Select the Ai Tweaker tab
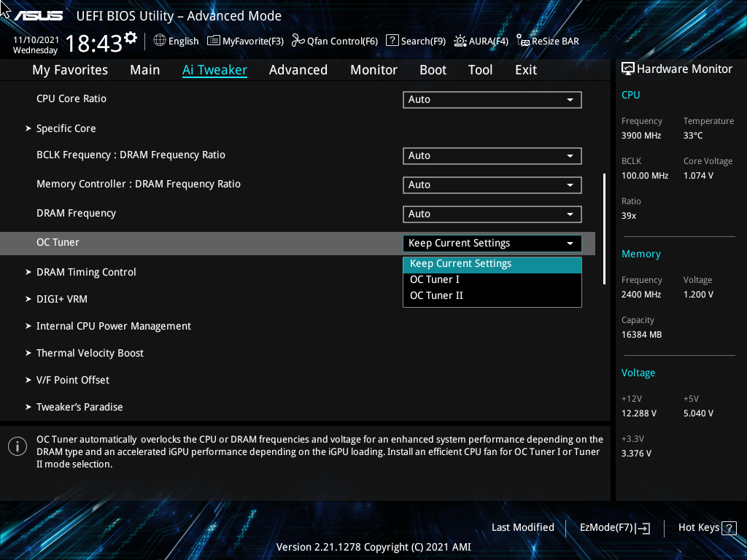 tap(214, 70)
